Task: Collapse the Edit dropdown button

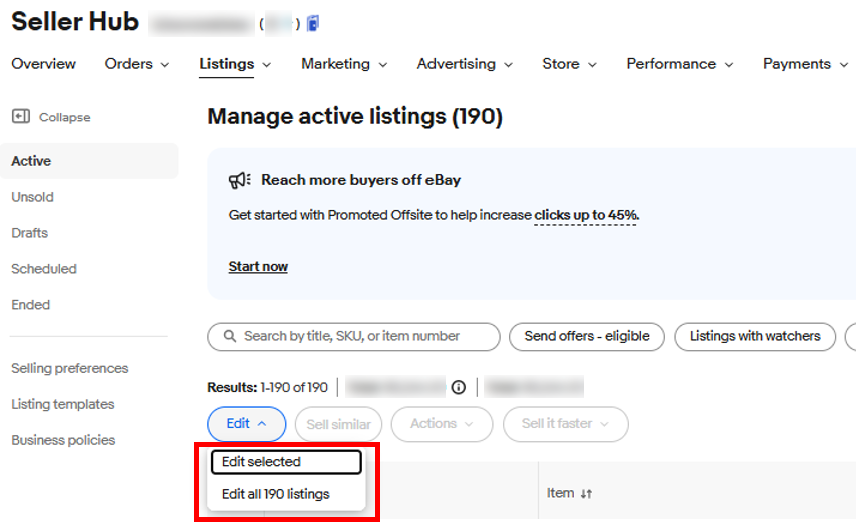Action: pyautogui.click(x=246, y=424)
